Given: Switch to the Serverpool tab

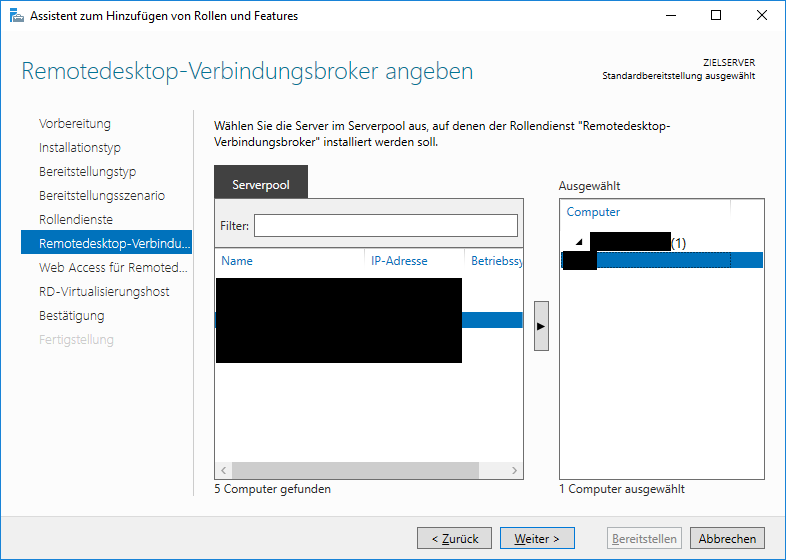Looking at the screenshot, I should [x=261, y=182].
